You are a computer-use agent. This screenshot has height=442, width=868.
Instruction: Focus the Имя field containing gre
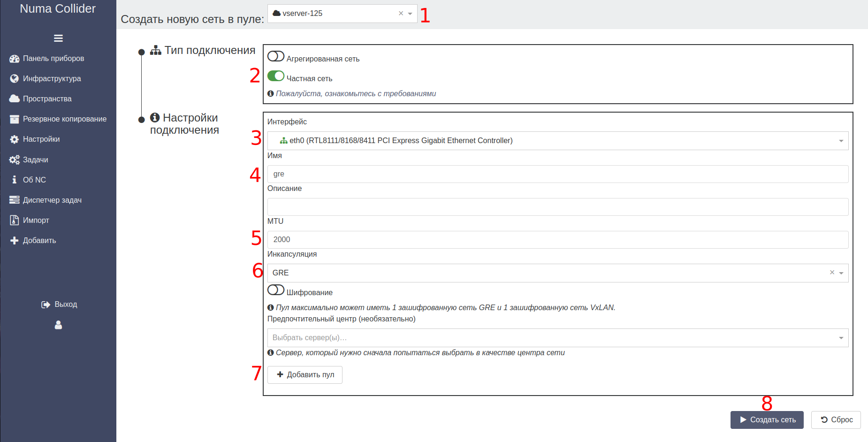pos(558,174)
